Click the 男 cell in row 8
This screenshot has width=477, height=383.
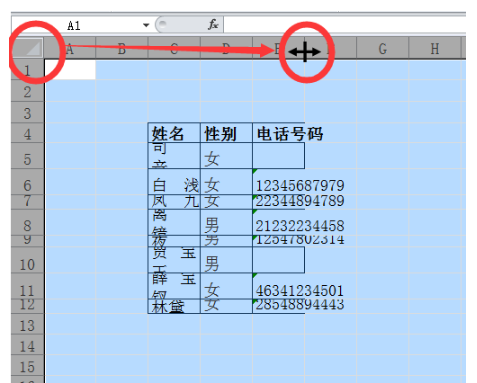point(226,223)
